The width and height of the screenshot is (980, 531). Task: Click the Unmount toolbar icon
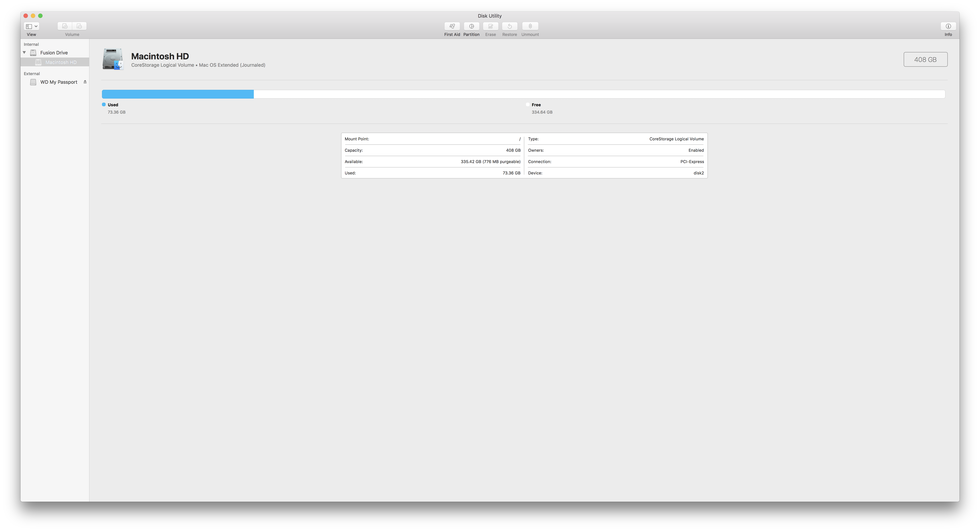tap(530, 26)
